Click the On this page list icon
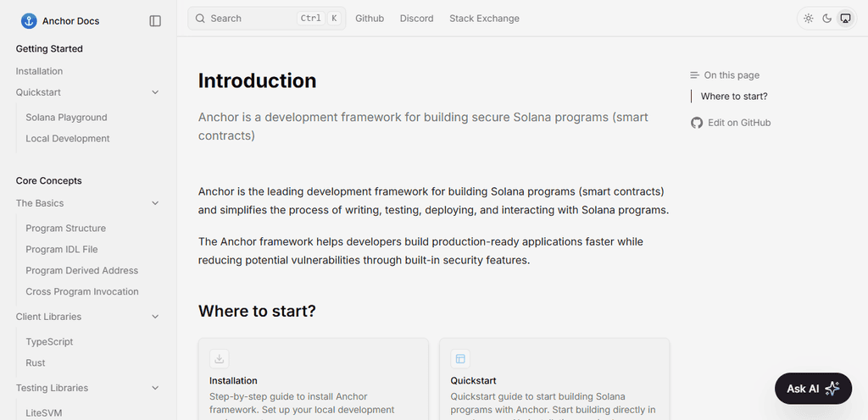 point(695,75)
